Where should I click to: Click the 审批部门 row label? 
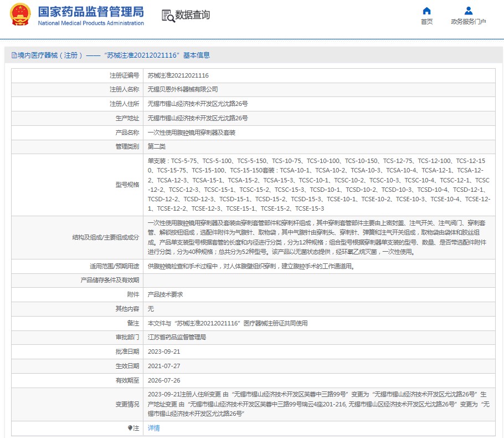tap(127, 337)
